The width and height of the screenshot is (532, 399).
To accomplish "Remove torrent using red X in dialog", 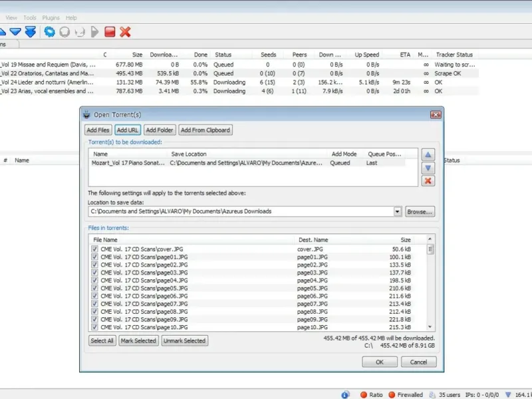I will click(428, 181).
